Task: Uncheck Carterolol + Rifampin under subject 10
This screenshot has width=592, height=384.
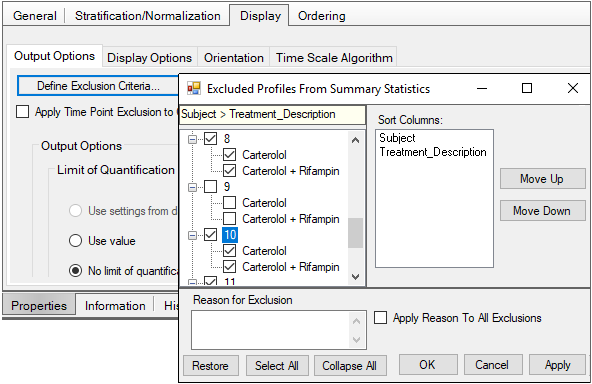Action: (230, 267)
